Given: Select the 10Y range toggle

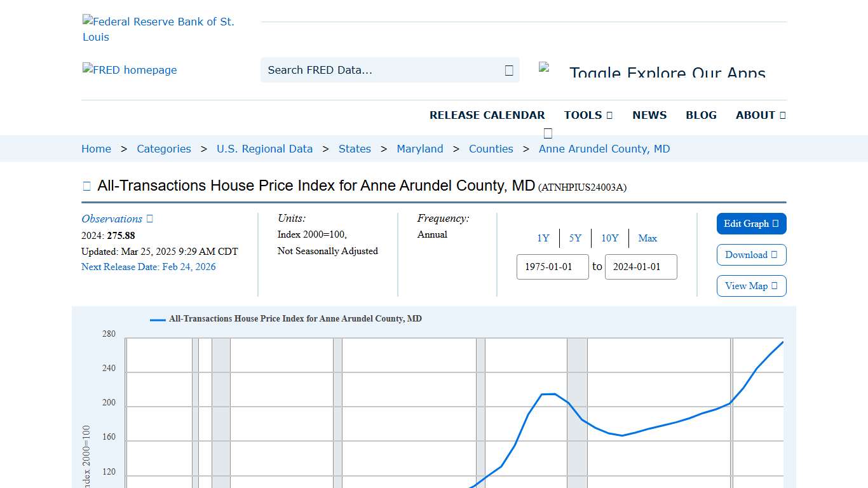Looking at the screenshot, I should [609, 238].
